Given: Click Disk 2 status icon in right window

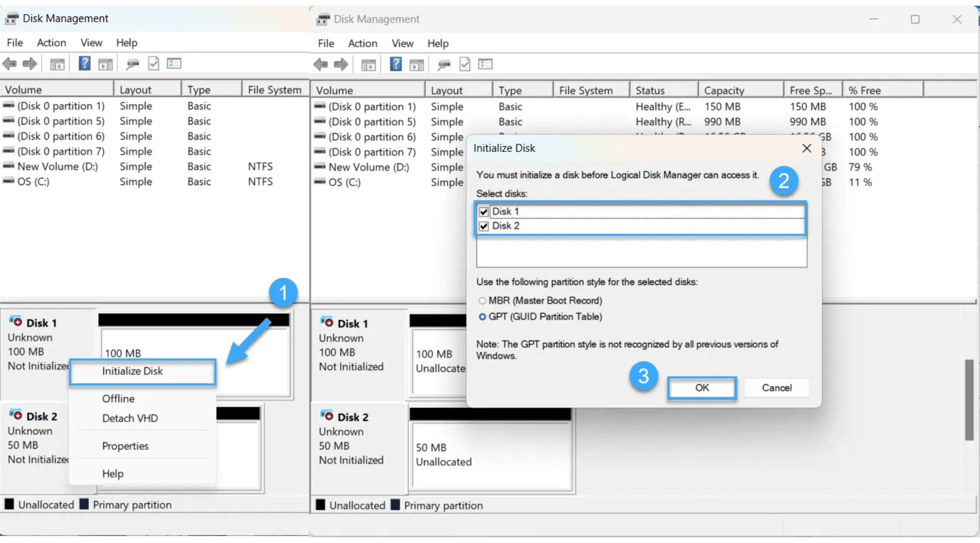Looking at the screenshot, I should 327,415.
